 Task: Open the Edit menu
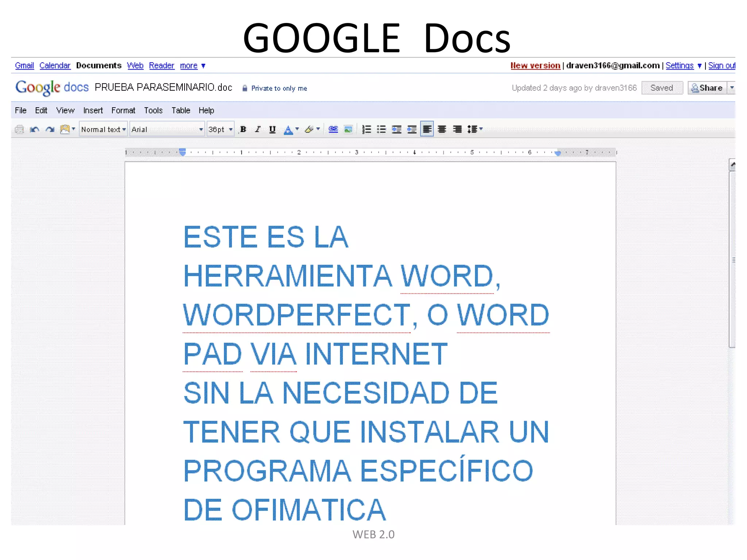(41, 110)
